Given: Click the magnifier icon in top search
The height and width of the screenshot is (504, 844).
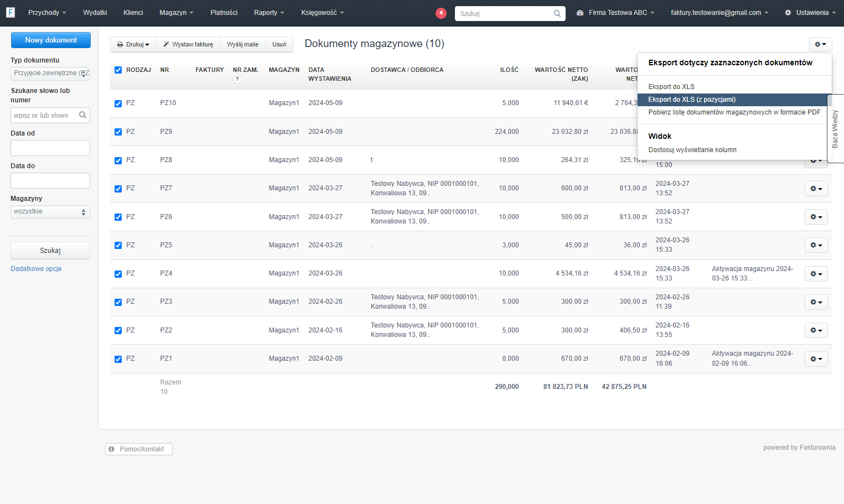Looking at the screenshot, I should [557, 13].
